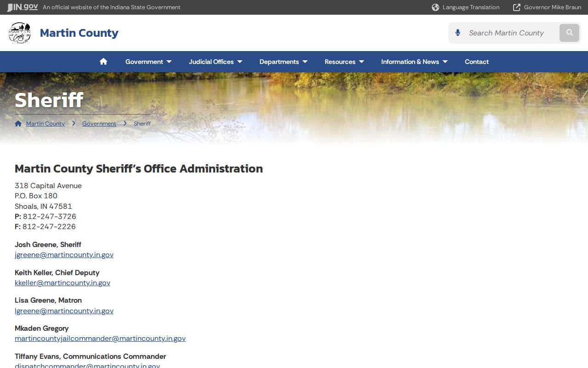Email Matron at lgreene@martincounty.in.gov
Image resolution: width=588 pixels, height=368 pixels.
coord(64,311)
